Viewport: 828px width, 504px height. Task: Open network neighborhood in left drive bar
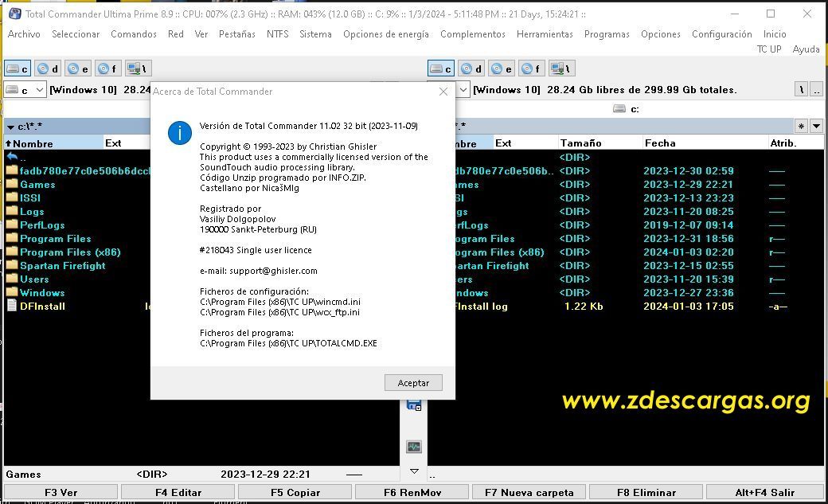tap(139, 68)
